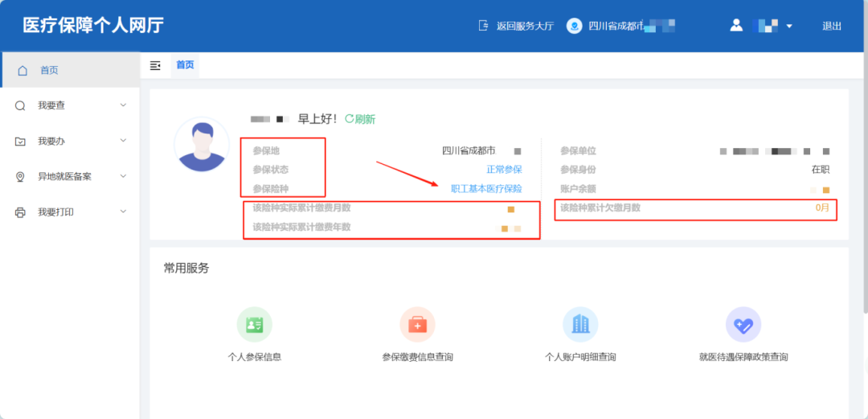Click the 早上好! greeting text
The height and width of the screenshot is (419, 868).
(317, 118)
